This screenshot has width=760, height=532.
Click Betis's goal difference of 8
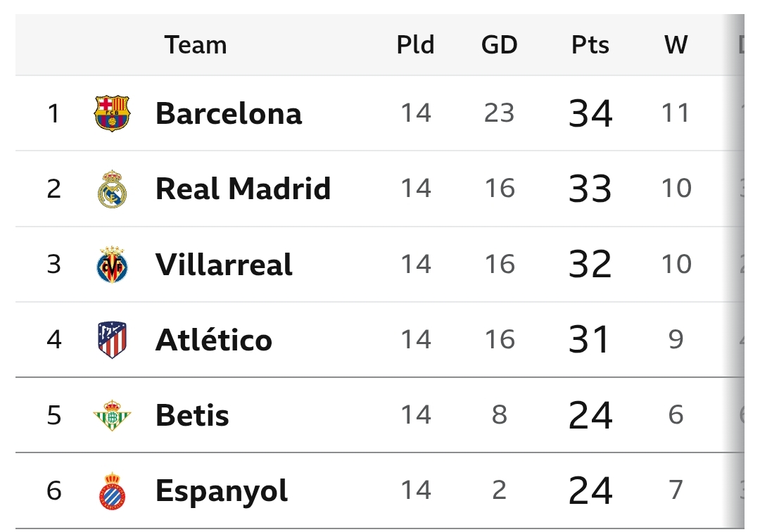[499, 415]
